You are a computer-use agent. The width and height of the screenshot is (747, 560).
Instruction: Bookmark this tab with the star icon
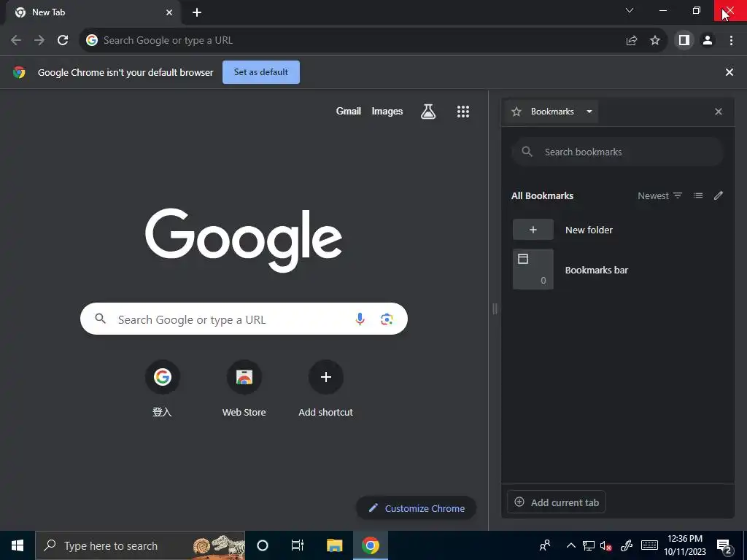pyautogui.click(x=655, y=41)
